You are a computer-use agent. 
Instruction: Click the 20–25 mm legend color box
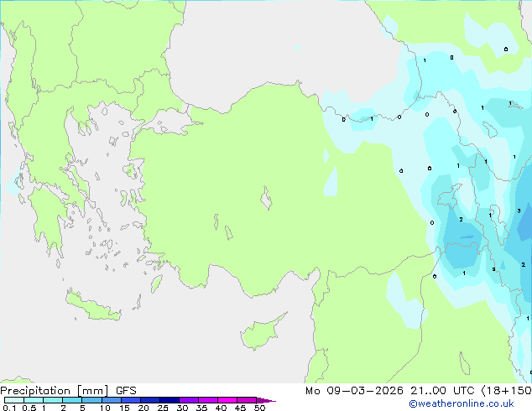pos(149,400)
